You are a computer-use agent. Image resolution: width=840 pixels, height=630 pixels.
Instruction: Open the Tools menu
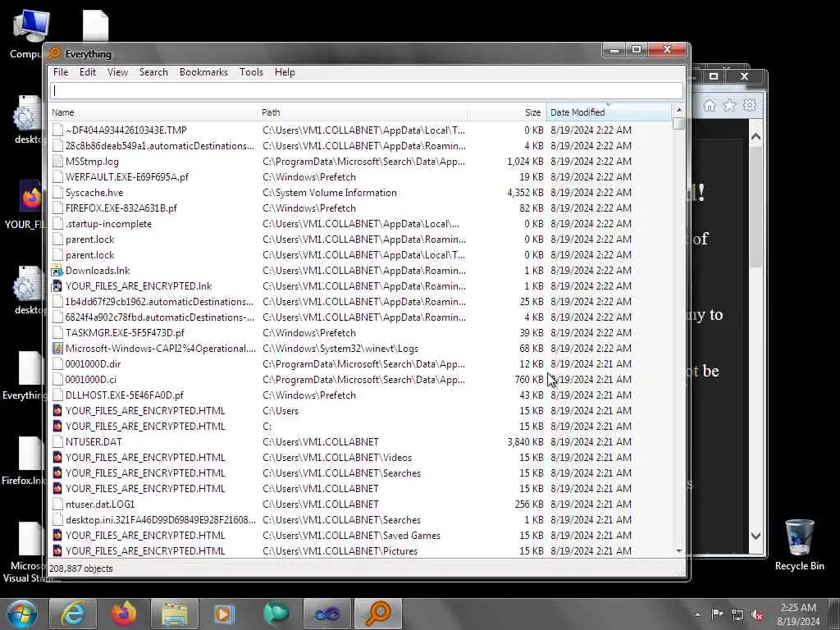coord(251,72)
